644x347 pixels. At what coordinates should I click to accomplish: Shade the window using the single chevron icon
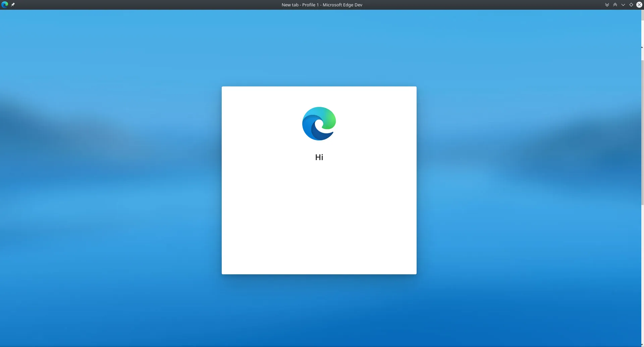pyautogui.click(x=623, y=5)
